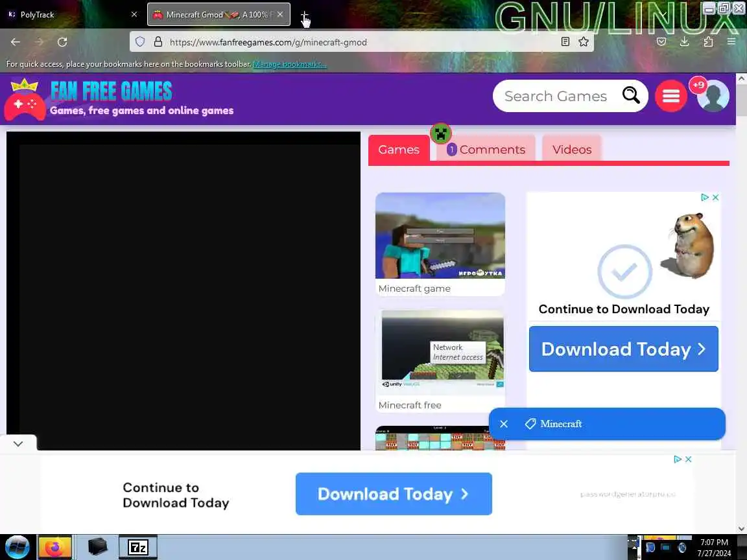747x560 pixels.
Task: Click Download Today in the sidebar ad
Action: click(624, 349)
